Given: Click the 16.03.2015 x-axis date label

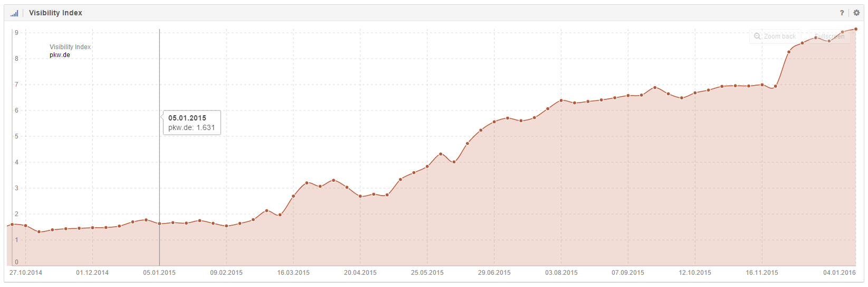Looking at the screenshot, I should click(293, 273).
